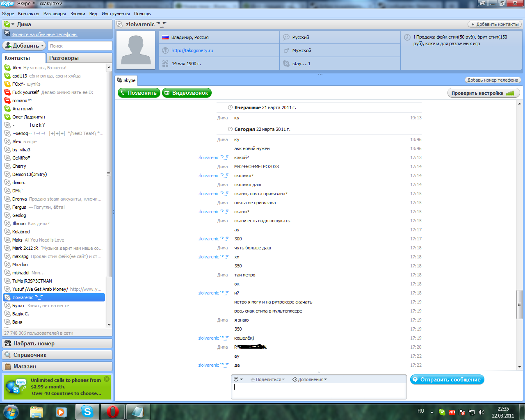Screen dimensions: 525x420
Task: Open the takogonety.ru link
Action: pos(192,50)
